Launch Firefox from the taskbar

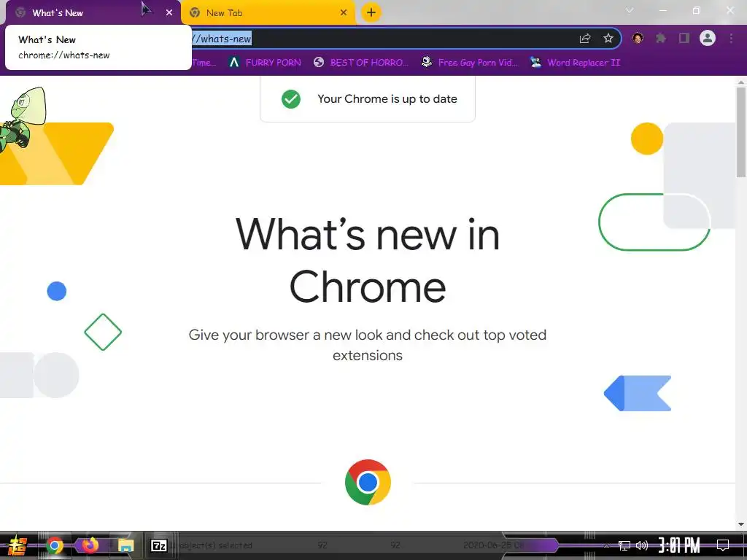point(90,545)
